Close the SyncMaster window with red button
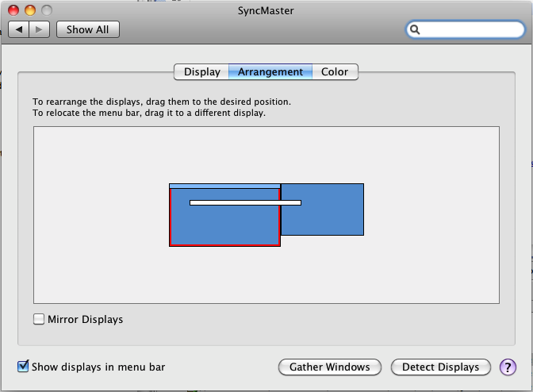 [13, 10]
